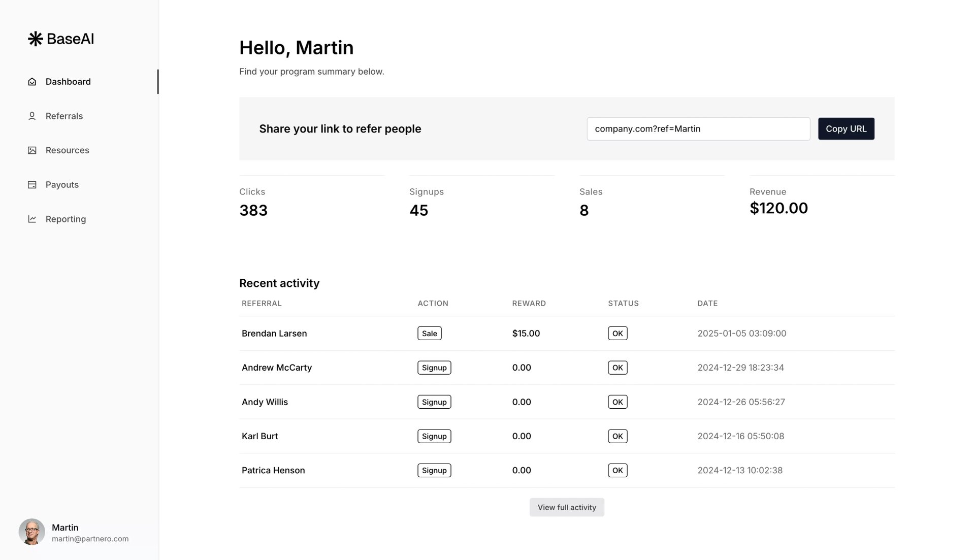Click the martin@partnero.com email text
The width and height of the screenshot is (975, 560).
pyautogui.click(x=90, y=539)
